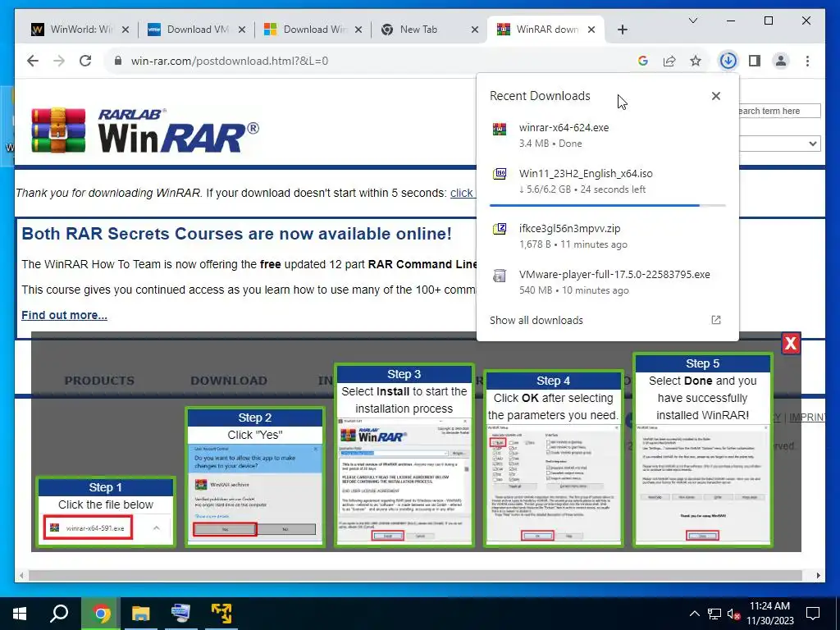Screen dimensions: 840x630
Task: Click the 'click' download link
Action: point(461,193)
